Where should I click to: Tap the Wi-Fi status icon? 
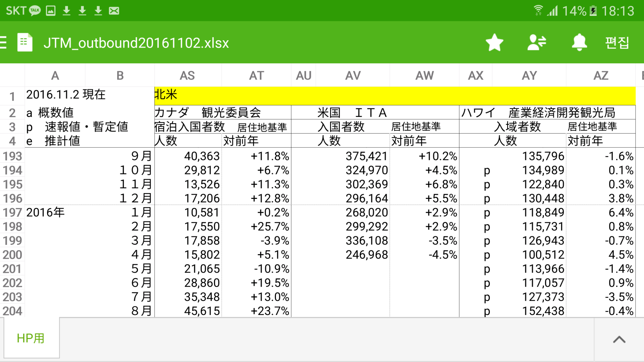pos(538,11)
